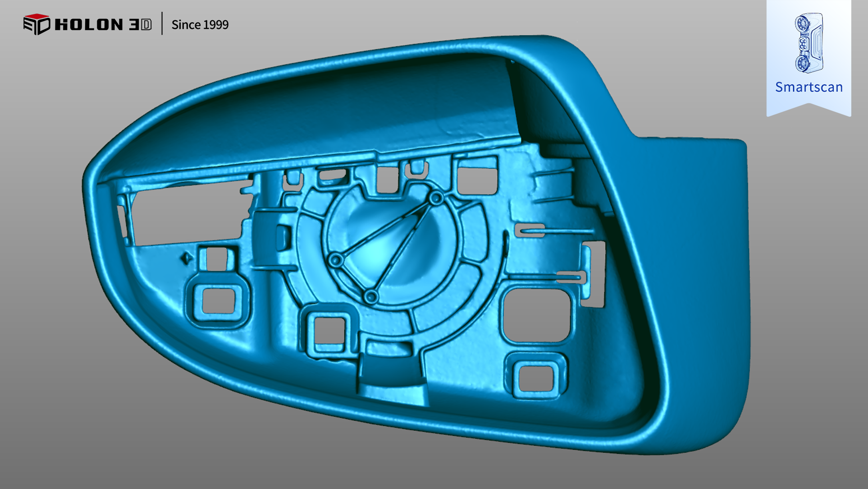Click the framed square cutout at lower left
868x489 pixels.
(218, 300)
